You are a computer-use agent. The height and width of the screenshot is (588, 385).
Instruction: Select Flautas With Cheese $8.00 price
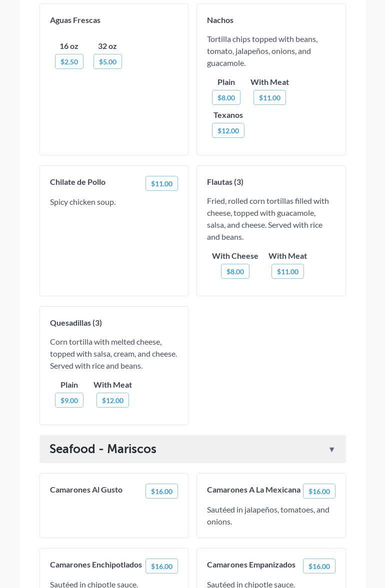pyautogui.click(x=235, y=272)
